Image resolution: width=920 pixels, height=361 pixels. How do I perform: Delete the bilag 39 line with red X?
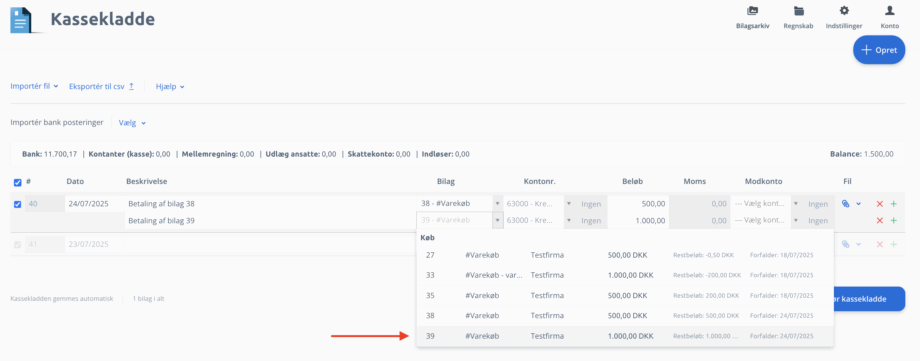880,221
